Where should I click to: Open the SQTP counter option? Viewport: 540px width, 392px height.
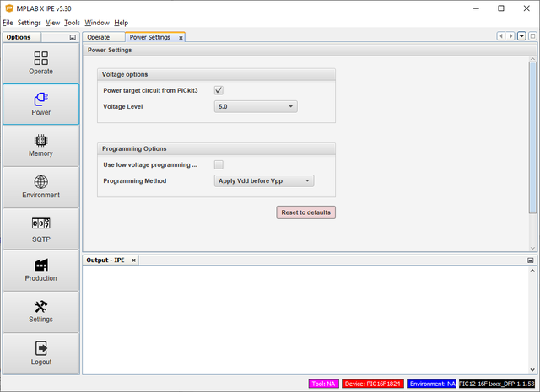coord(41,228)
